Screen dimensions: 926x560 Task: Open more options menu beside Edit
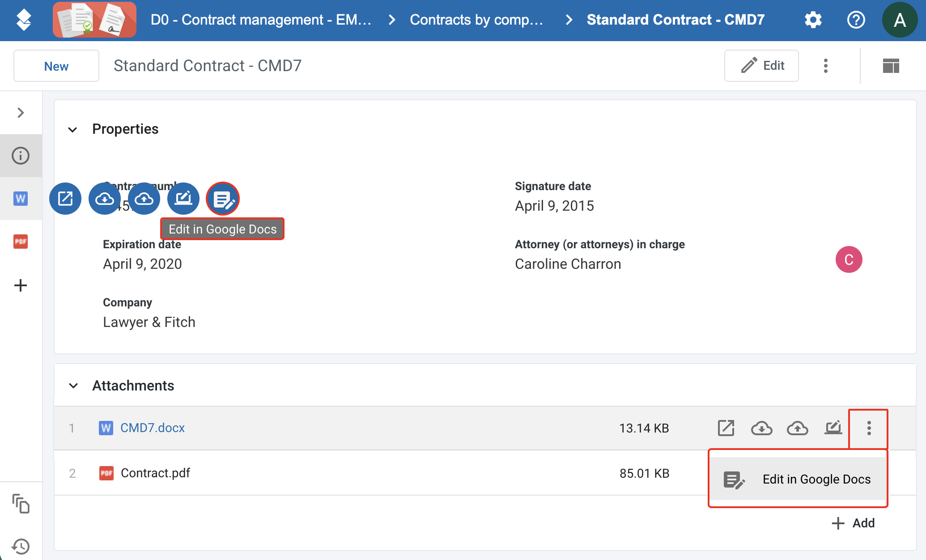[826, 66]
